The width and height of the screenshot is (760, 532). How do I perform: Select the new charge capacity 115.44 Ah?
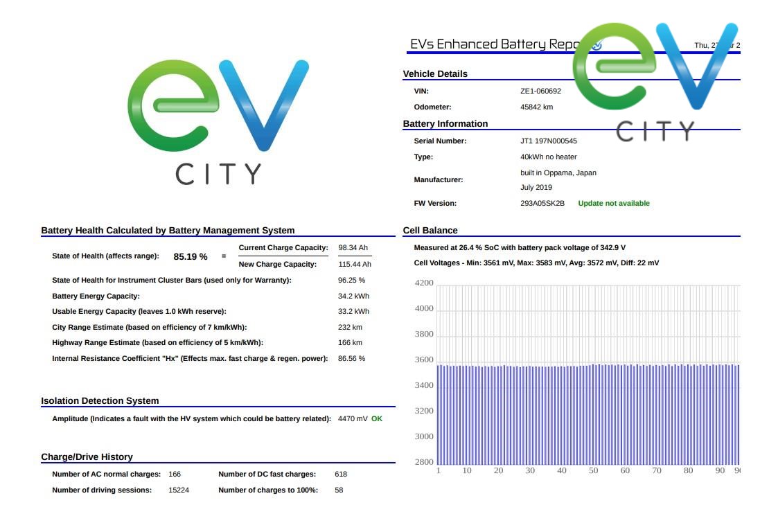[x=355, y=265]
